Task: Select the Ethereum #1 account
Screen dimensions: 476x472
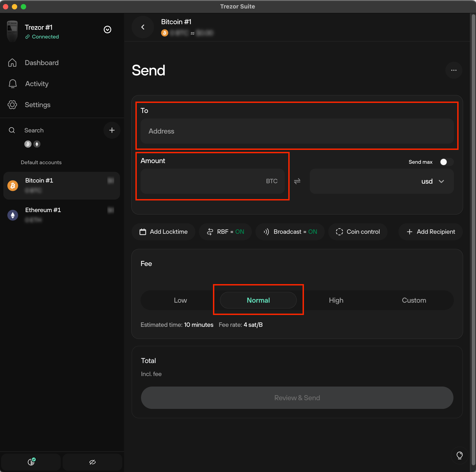Action: (x=62, y=215)
